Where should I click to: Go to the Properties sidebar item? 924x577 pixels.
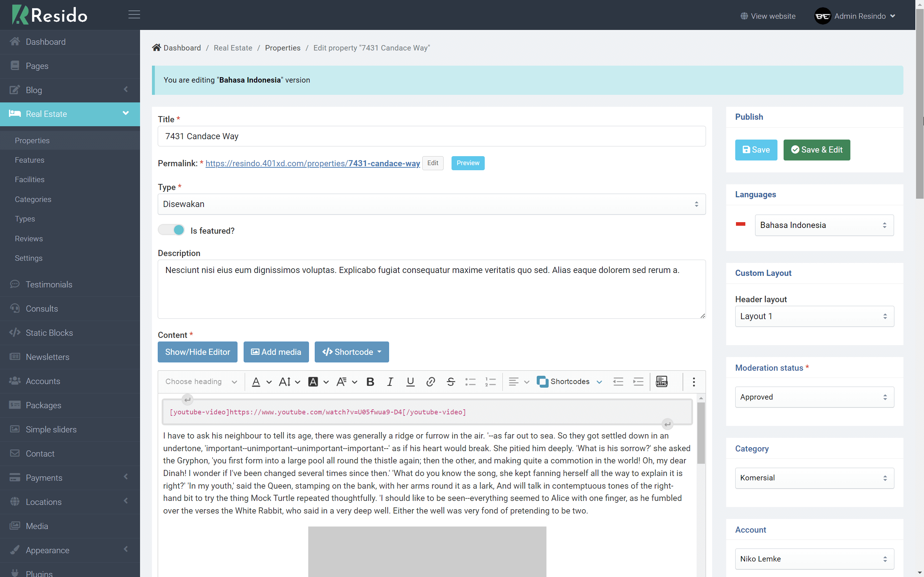pyautogui.click(x=32, y=140)
